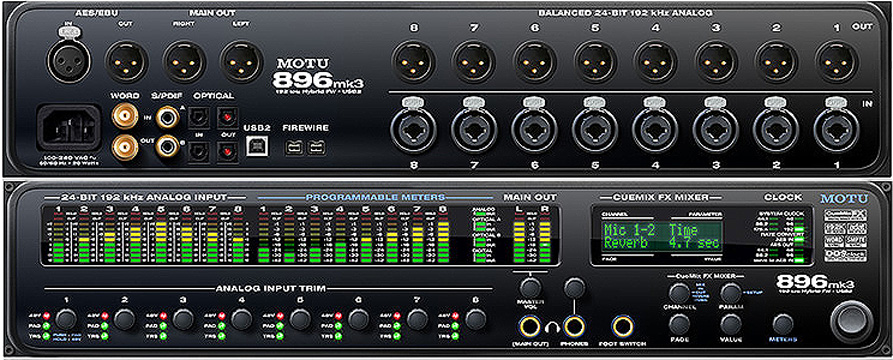893x360 pixels.
Task: Toggle the 48V LED for trim channel 7
Action: coord(398,315)
